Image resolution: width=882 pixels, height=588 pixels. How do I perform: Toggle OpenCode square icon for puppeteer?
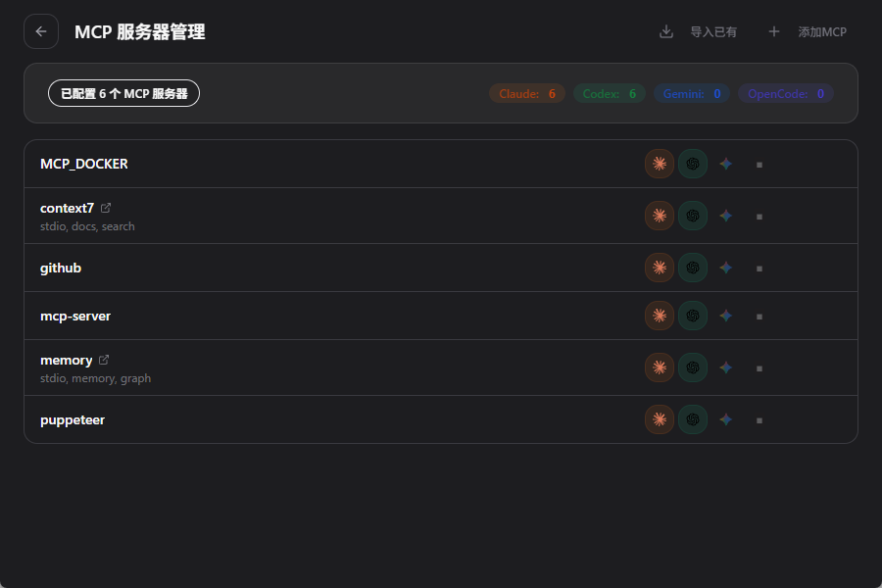tap(759, 420)
